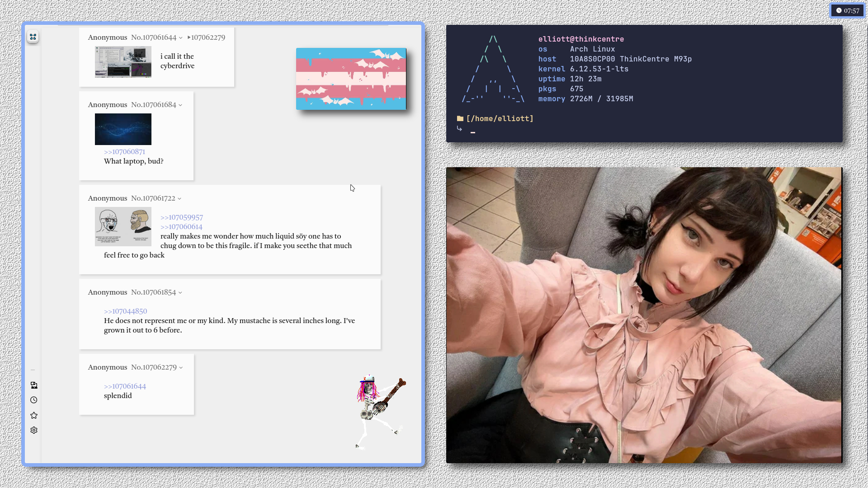Expand menu arrow for post No.107061684
Viewport: 868px width, 488px height.
pyautogui.click(x=180, y=105)
